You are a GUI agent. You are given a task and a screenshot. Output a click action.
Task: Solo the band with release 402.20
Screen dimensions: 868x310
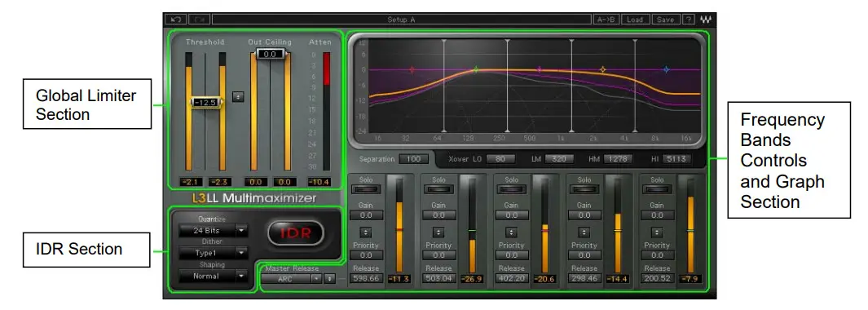tap(512, 189)
